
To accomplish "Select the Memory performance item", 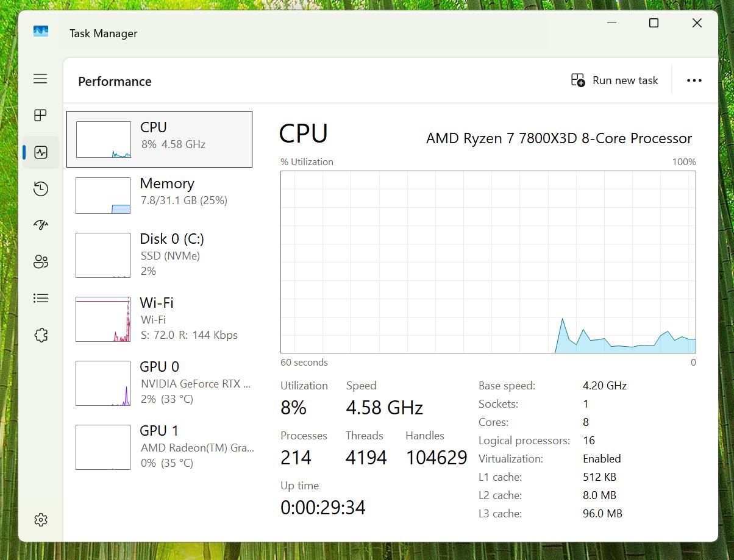I will 159,195.
